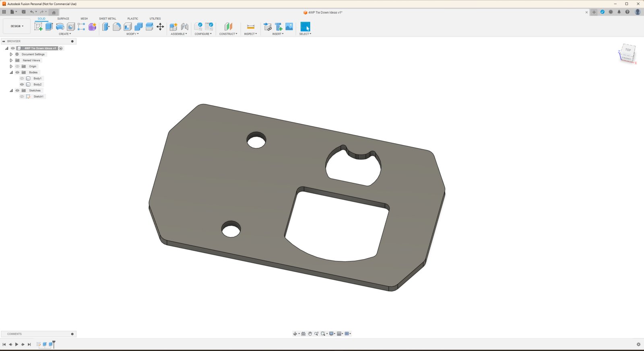Click the Help question mark icon
This screenshot has height=351, width=644.
[x=627, y=12]
